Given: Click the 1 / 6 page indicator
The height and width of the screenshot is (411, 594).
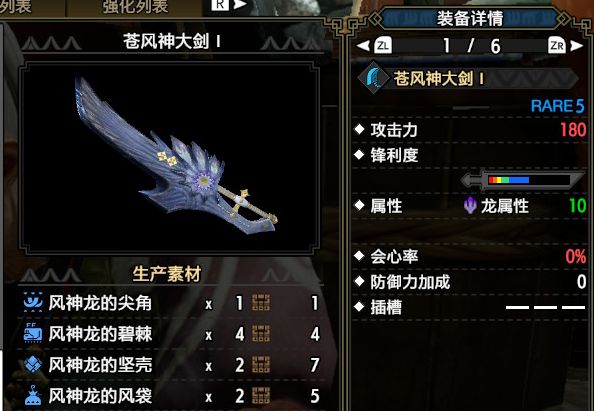Looking at the screenshot, I should pos(472,46).
